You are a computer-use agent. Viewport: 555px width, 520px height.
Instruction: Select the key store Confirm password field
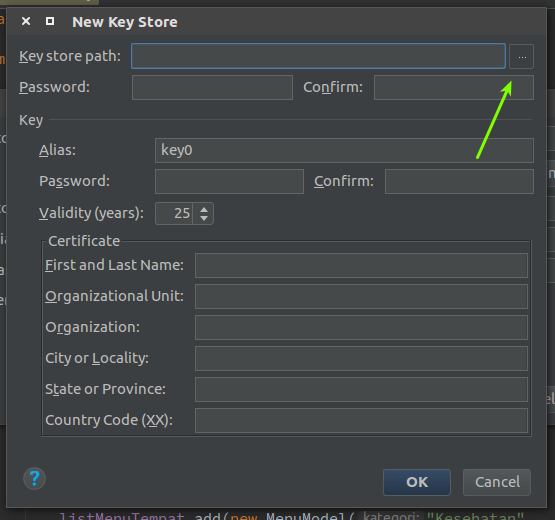[x=454, y=87]
